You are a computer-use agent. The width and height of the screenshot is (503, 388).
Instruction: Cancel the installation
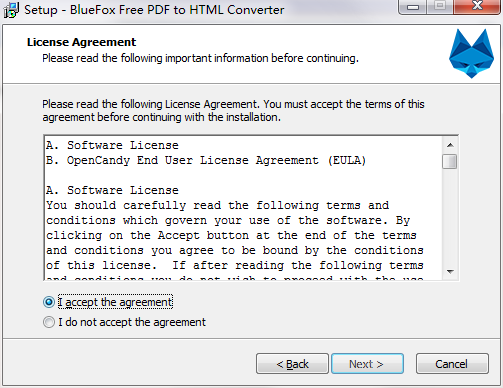(x=452, y=364)
